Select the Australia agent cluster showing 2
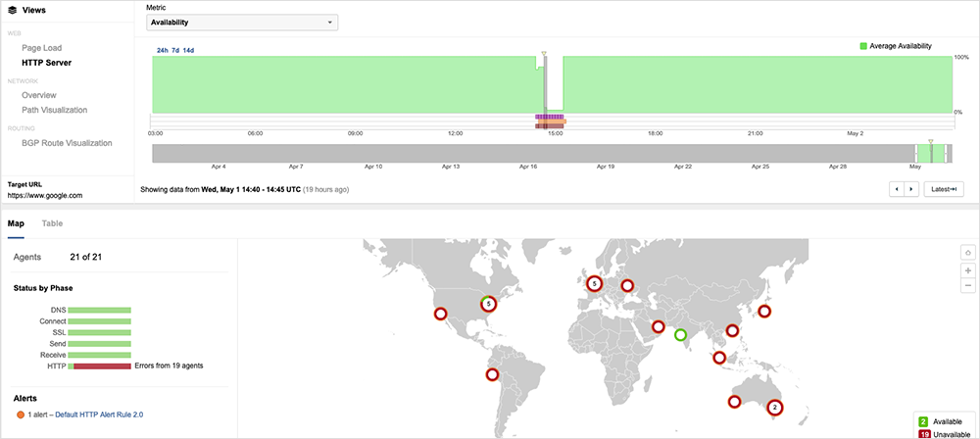Screen dimensions: 980x439 pos(774,407)
